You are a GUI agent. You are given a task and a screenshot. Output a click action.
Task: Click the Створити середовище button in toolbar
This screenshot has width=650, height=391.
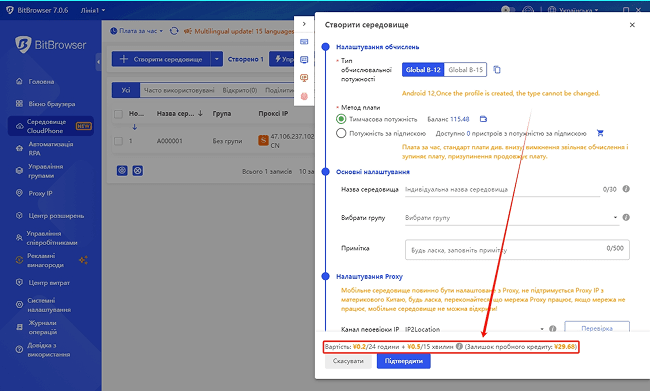pyautogui.click(x=161, y=59)
